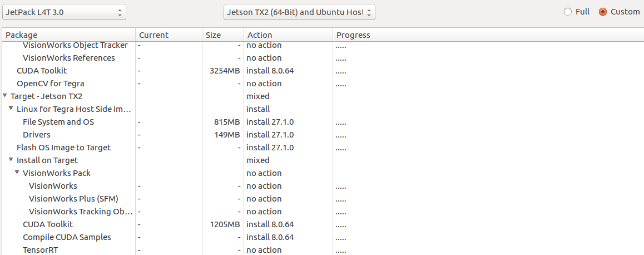Select the Custom installation radio button
The width and height of the screenshot is (644, 255).
pyautogui.click(x=603, y=12)
